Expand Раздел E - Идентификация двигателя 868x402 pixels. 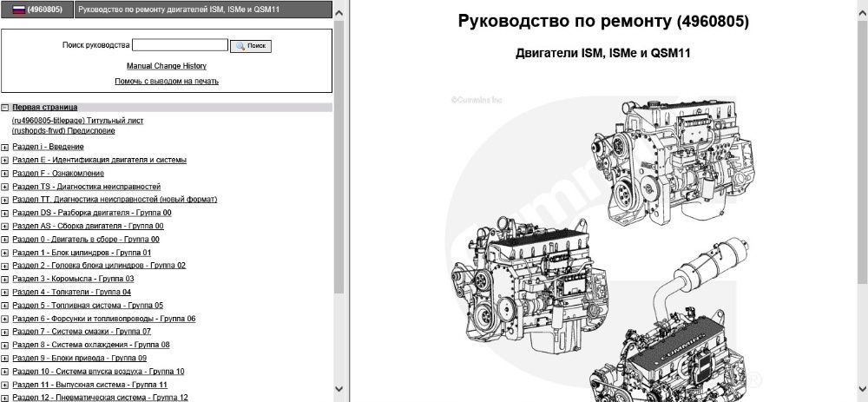(5, 161)
